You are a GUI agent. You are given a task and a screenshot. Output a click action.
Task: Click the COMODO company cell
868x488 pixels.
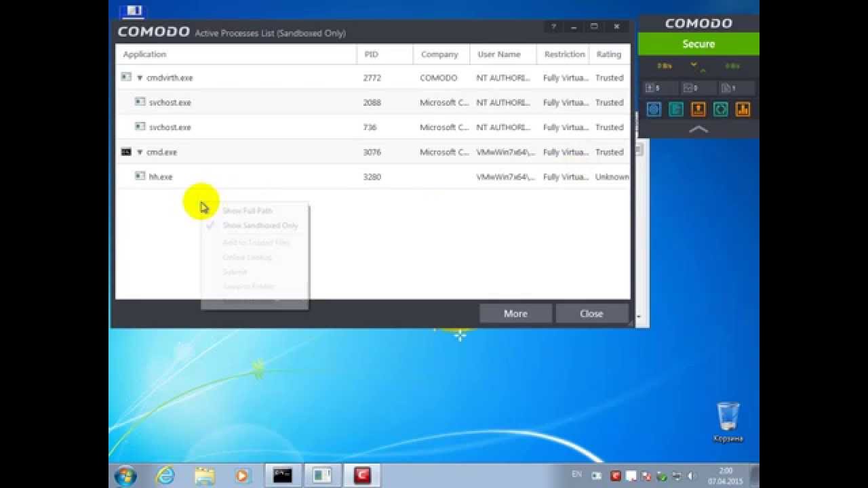[x=438, y=78]
